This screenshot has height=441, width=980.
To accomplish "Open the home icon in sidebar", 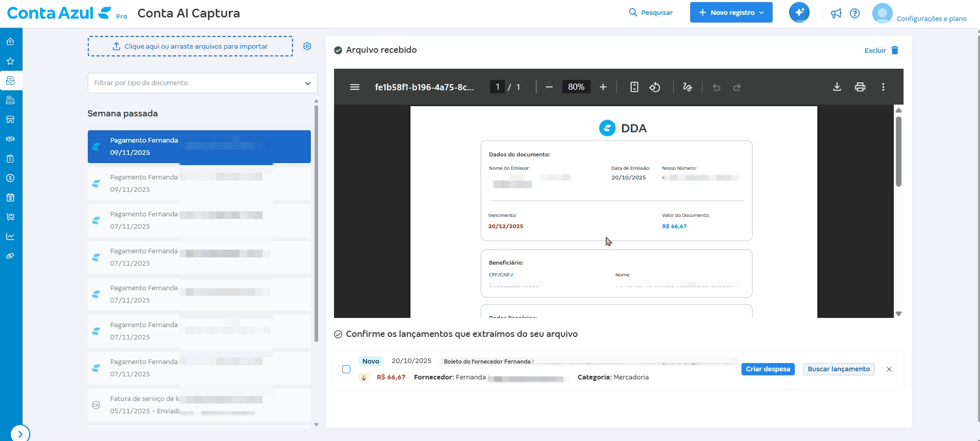I will [x=10, y=42].
